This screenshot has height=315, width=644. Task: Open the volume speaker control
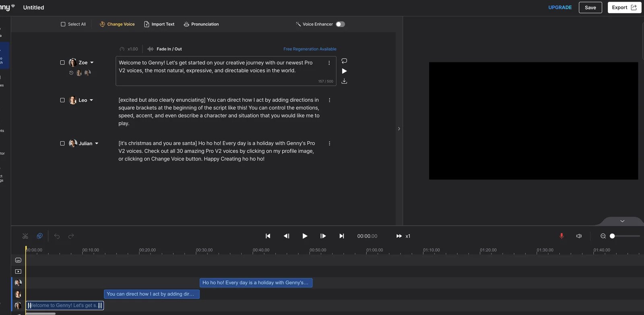579,236
